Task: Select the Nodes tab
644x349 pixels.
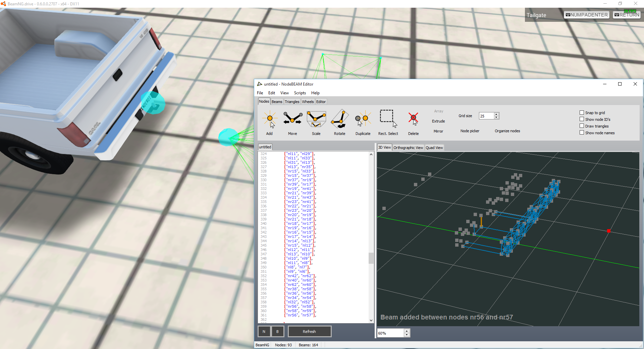Action: (264, 101)
